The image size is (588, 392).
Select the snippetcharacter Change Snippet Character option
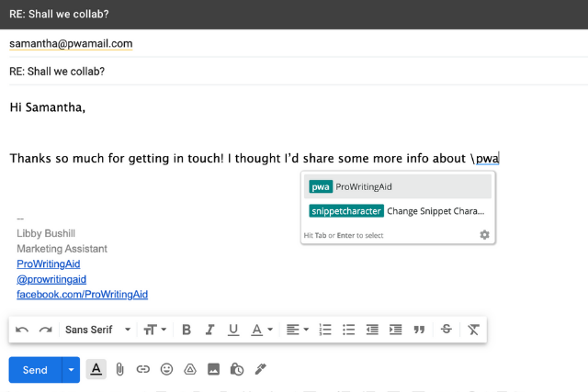[398, 211]
